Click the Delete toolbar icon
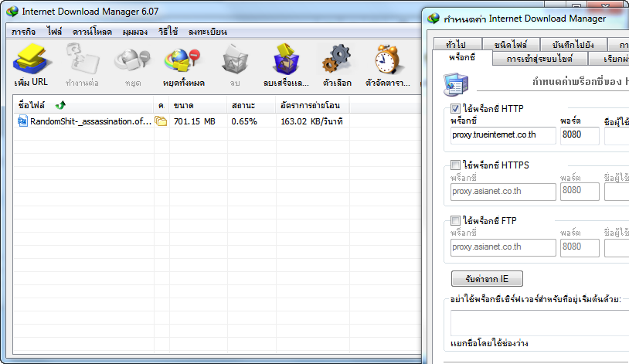This screenshot has height=364, width=629. (x=235, y=60)
